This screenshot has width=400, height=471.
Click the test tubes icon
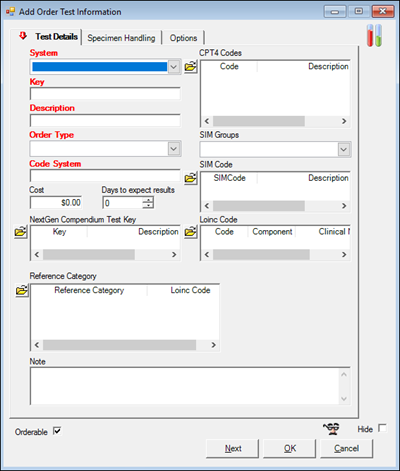(374, 35)
